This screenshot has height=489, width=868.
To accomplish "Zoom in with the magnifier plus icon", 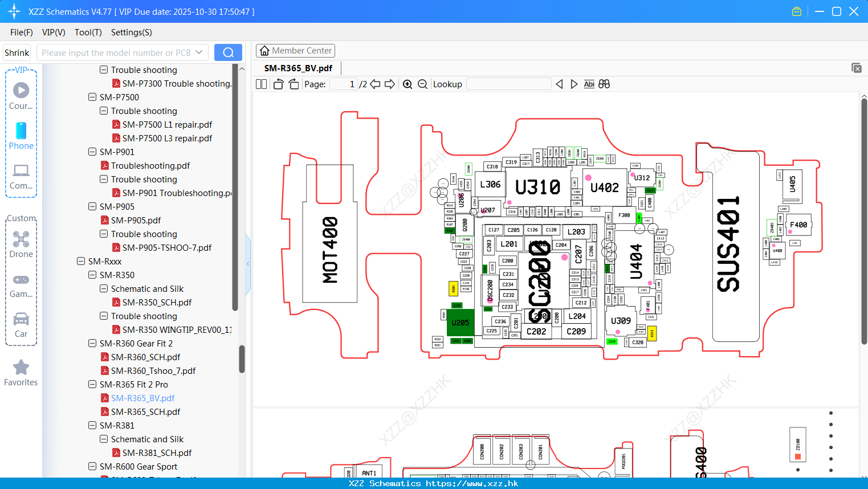I will [x=407, y=84].
